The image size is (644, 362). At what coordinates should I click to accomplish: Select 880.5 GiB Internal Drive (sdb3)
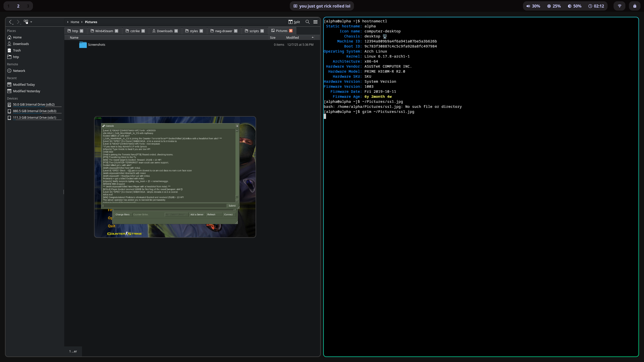(34, 111)
